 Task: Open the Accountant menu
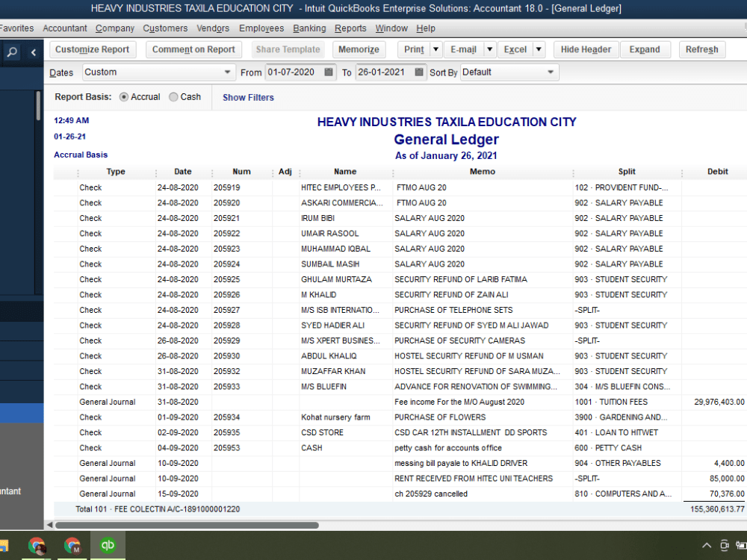65,28
